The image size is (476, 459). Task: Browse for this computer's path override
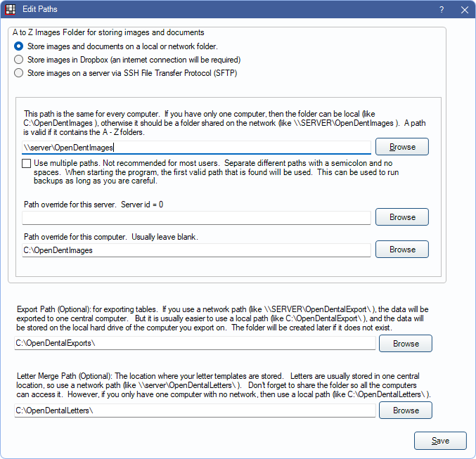tap(402, 250)
